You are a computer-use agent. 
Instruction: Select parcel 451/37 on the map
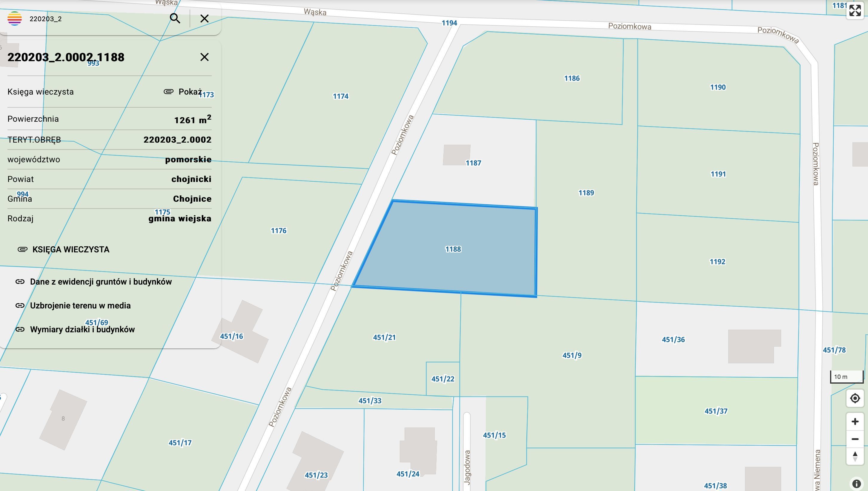tap(716, 411)
